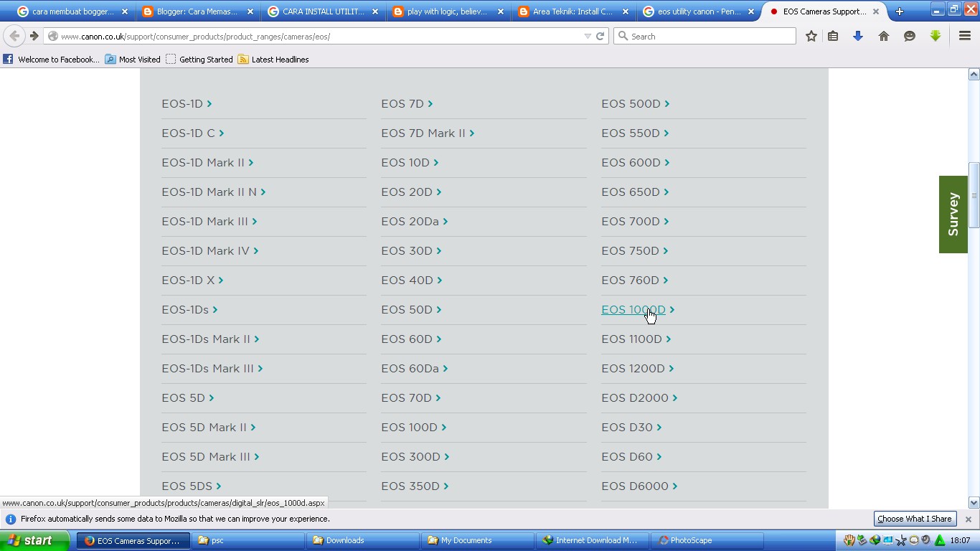Switch to 'Area Teknik: Install C...' tab
Image resolution: width=980 pixels, height=551 pixels.
pyautogui.click(x=572, y=11)
